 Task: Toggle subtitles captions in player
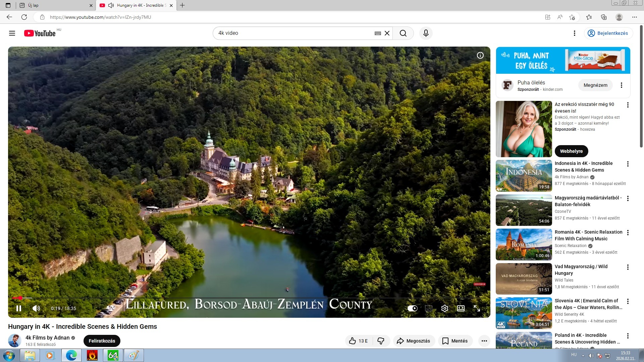[x=429, y=308]
